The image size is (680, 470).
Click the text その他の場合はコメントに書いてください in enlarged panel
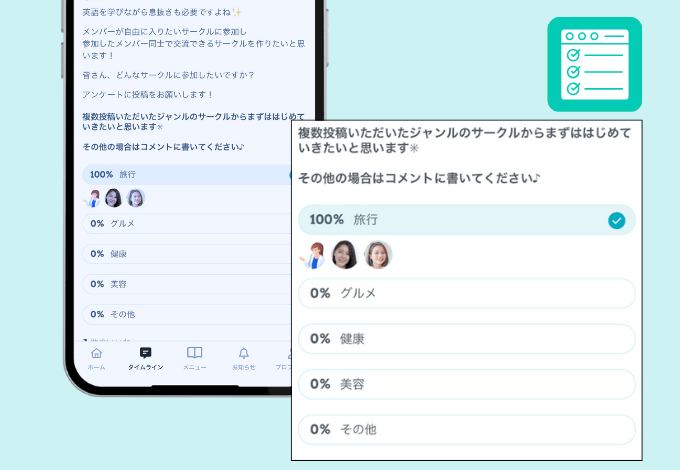pyautogui.click(x=419, y=178)
